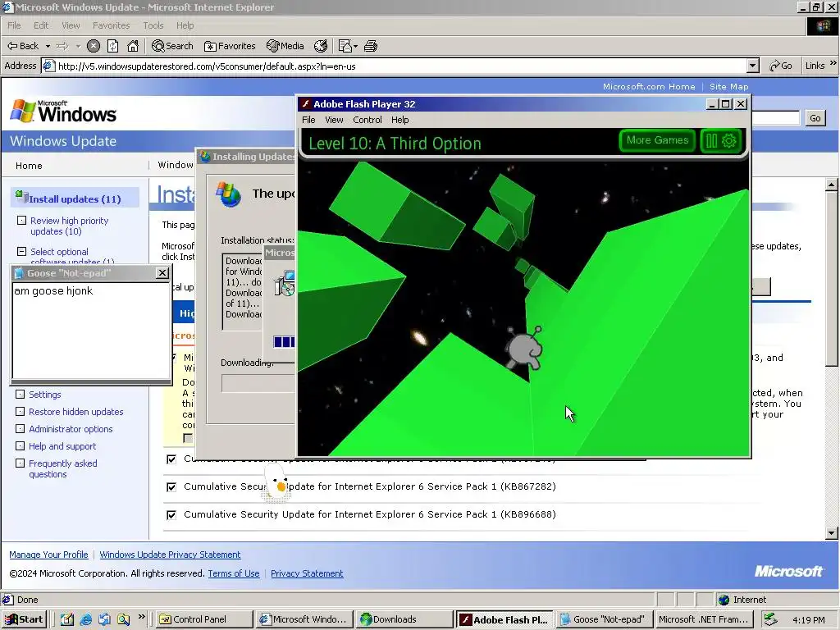The height and width of the screenshot is (630, 840).
Task: Click the Forward arrow in IE toolbar
Action: coord(62,46)
